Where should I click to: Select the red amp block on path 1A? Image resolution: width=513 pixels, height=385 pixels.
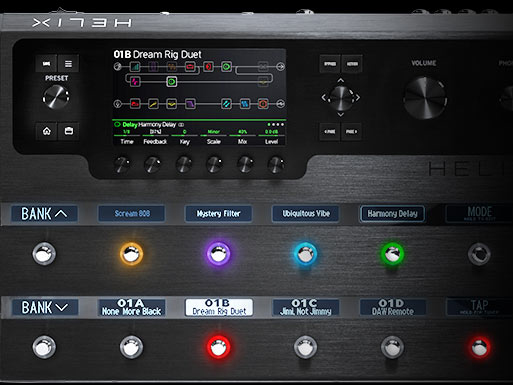pyautogui.click(x=190, y=67)
